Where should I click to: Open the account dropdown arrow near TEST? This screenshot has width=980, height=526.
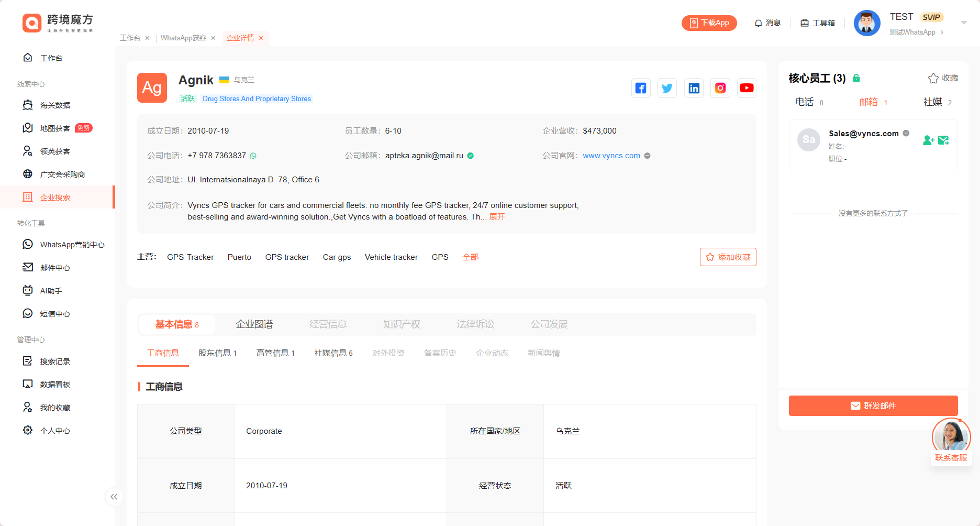click(964, 23)
